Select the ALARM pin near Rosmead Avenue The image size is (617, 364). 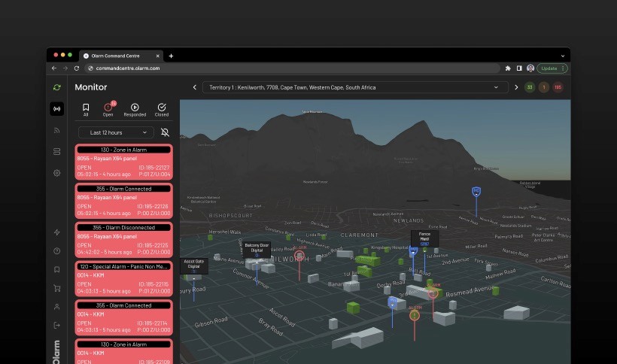433,293
